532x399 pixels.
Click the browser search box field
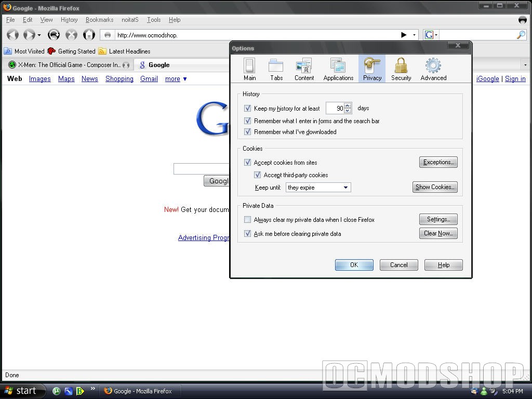pyautogui.click(x=478, y=35)
